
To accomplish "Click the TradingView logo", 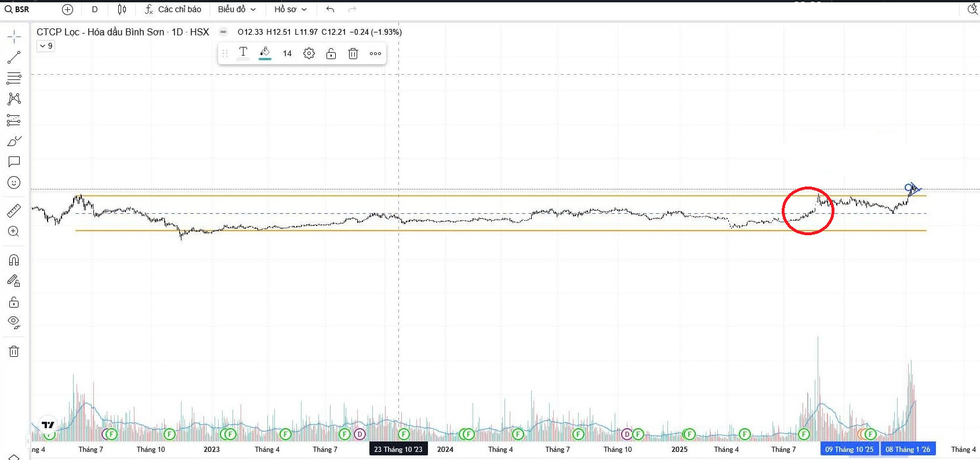I will [x=48, y=425].
